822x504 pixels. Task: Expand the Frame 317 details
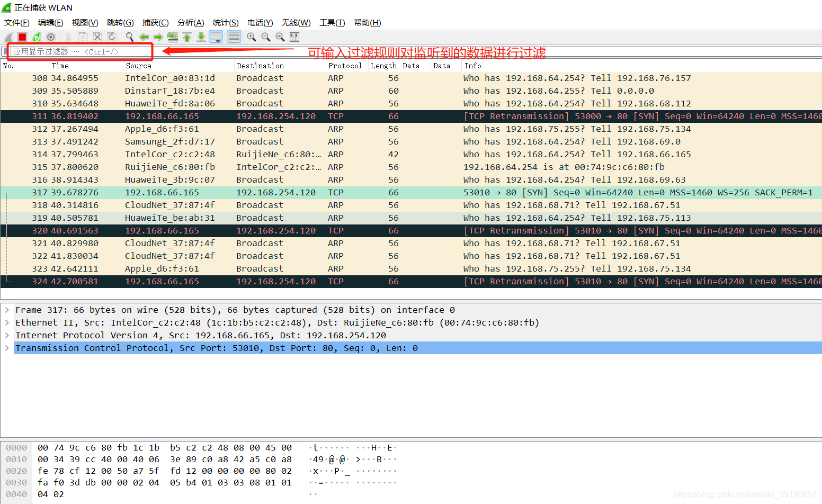tap(7, 310)
